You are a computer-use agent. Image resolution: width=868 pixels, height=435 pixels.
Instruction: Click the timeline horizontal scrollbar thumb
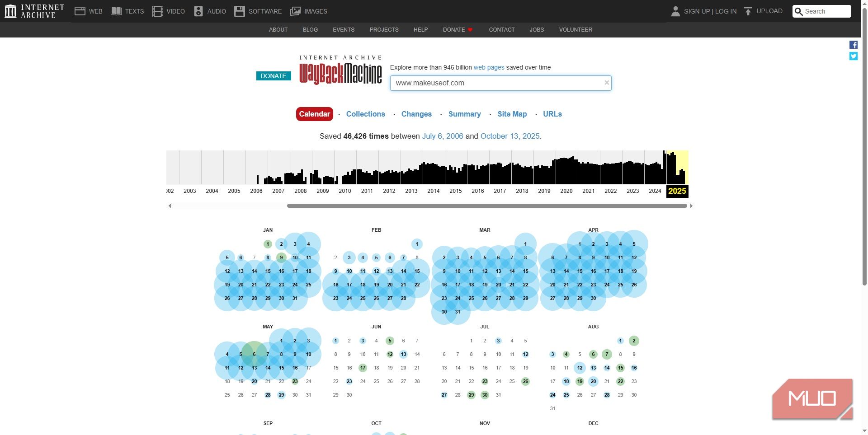487,206
